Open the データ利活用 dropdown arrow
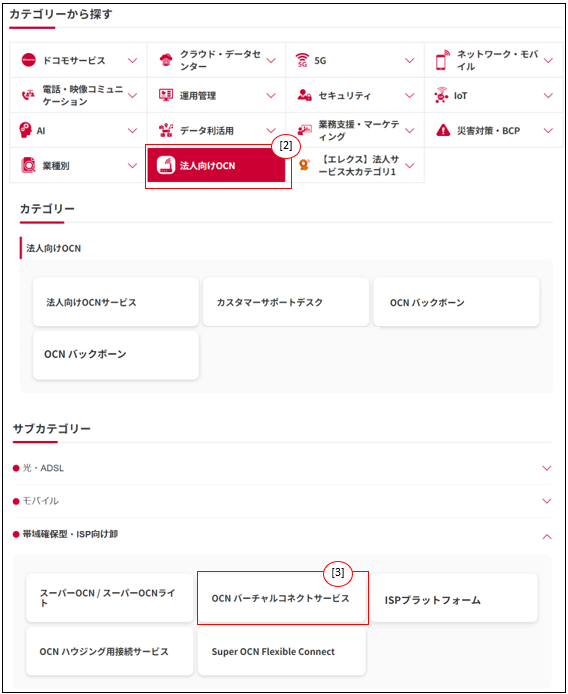The height and width of the screenshot is (694, 568). 271,130
